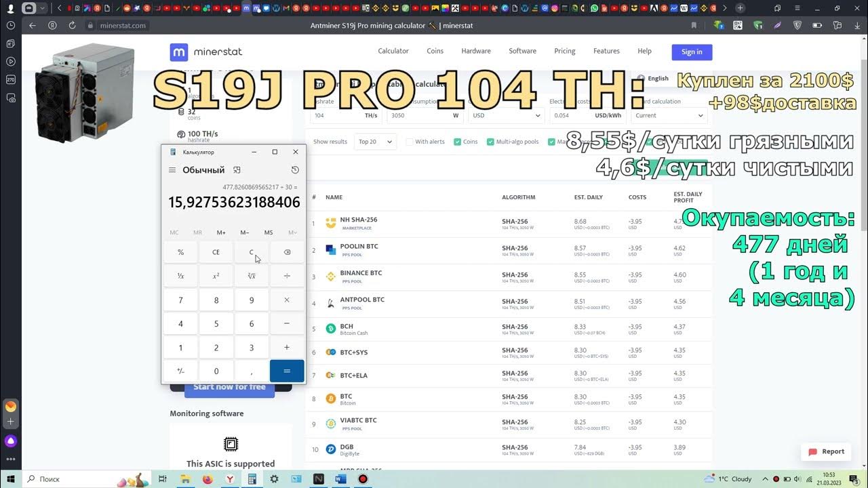The width and height of the screenshot is (868, 488).
Task: Show hidden system tray icons
Action: pyautogui.click(x=766, y=479)
